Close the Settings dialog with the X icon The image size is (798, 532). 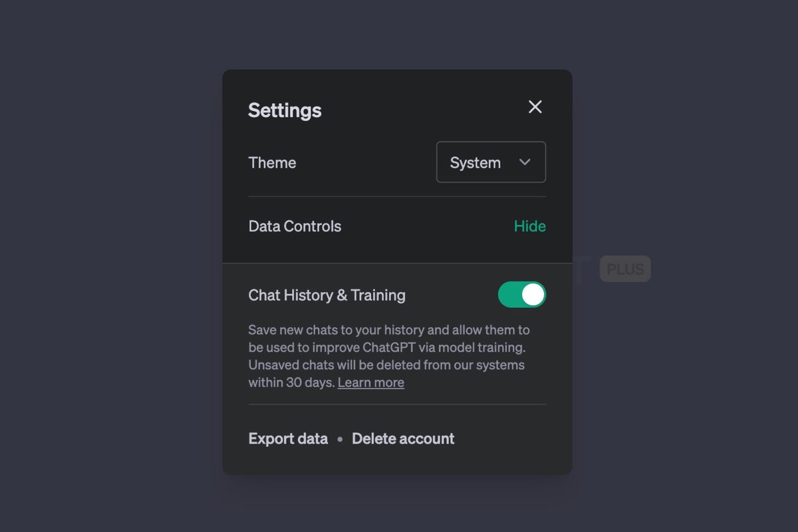click(535, 106)
